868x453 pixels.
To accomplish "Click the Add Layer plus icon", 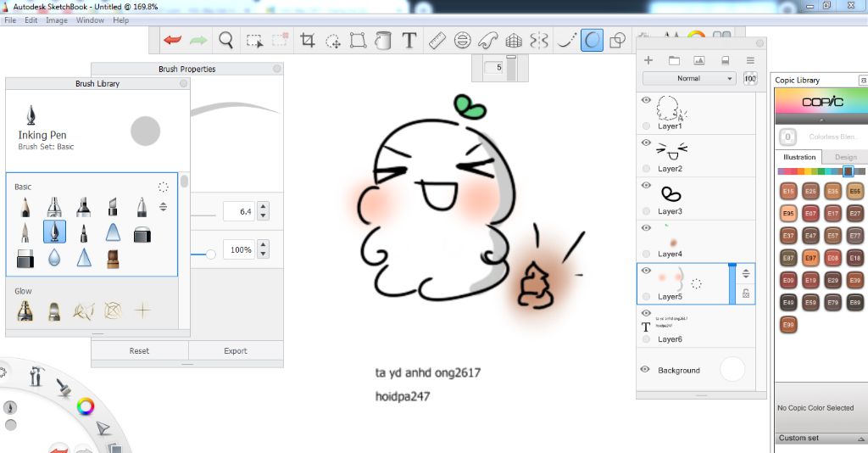I will click(648, 60).
